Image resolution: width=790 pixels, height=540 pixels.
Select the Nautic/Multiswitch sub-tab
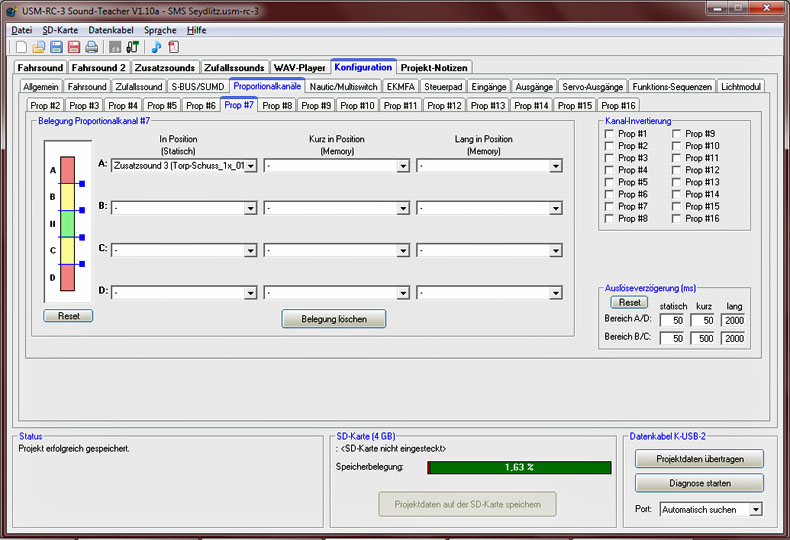[343, 87]
